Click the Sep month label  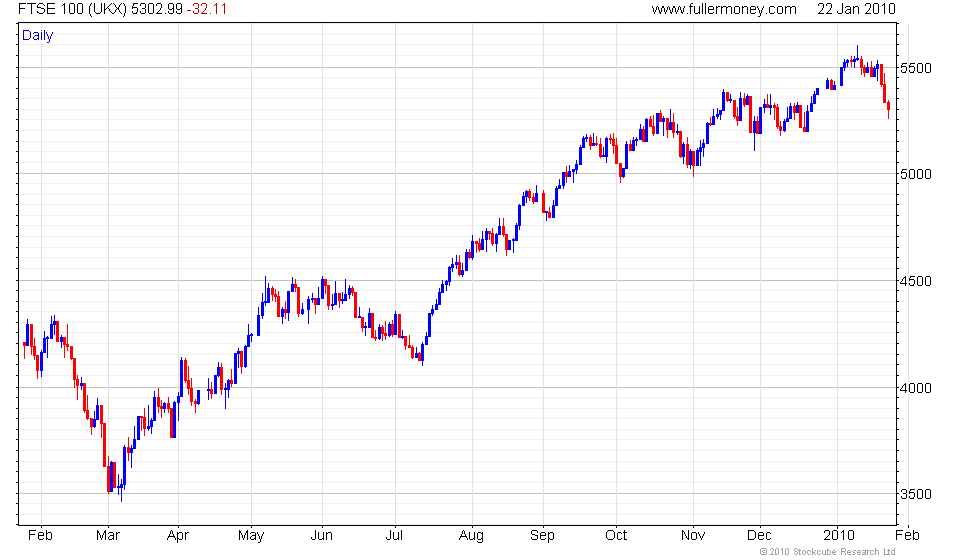[542, 536]
